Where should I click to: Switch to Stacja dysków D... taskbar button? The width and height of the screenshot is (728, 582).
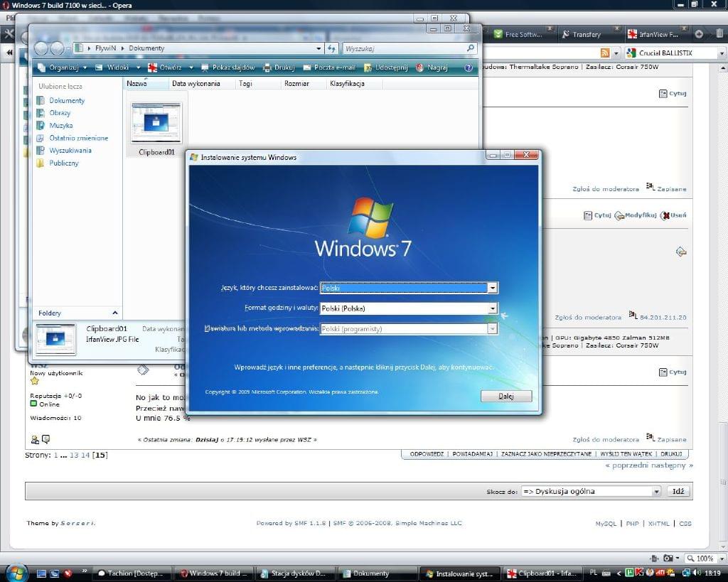tap(295, 573)
